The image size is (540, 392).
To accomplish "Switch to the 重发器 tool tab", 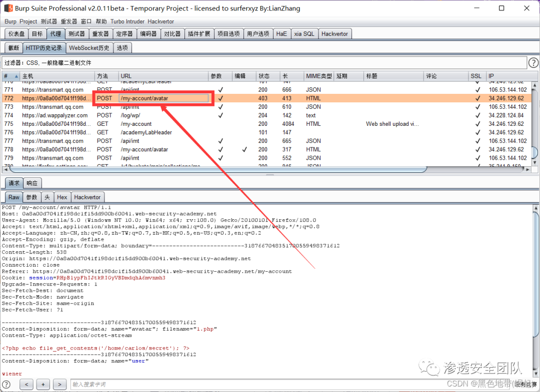I will 100,33.
